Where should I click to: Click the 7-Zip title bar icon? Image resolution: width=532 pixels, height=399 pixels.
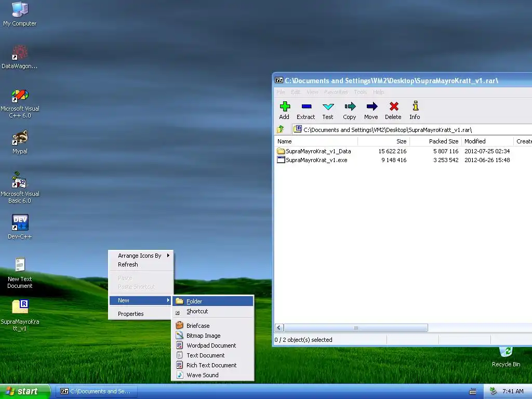[x=279, y=81]
